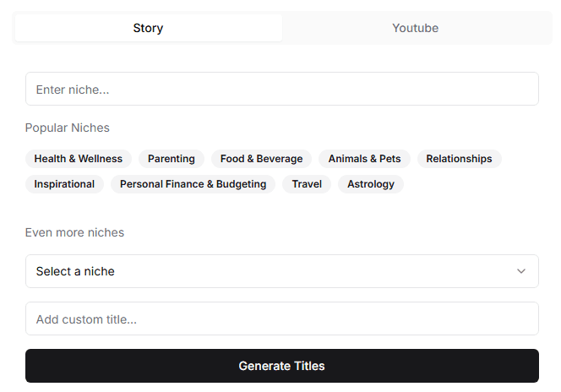Viewport: 561px width, 392px height.
Task: Click the Popular Niches heading
Action: pos(68,128)
